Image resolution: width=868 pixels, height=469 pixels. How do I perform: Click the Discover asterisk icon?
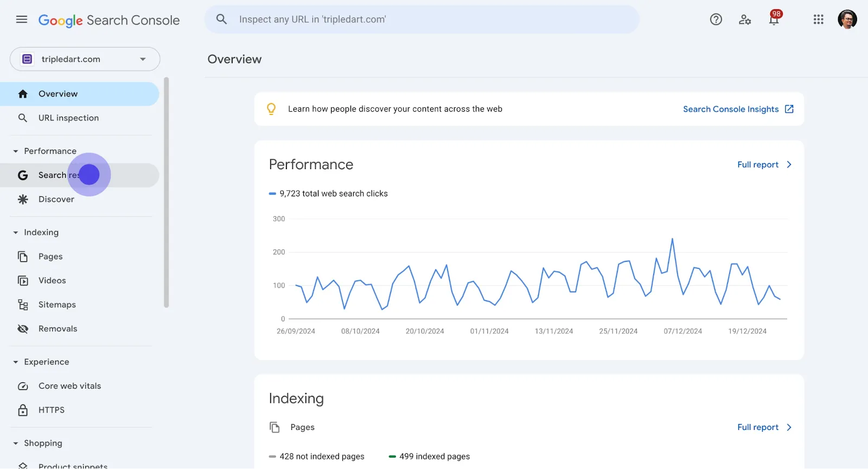point(23,199)
